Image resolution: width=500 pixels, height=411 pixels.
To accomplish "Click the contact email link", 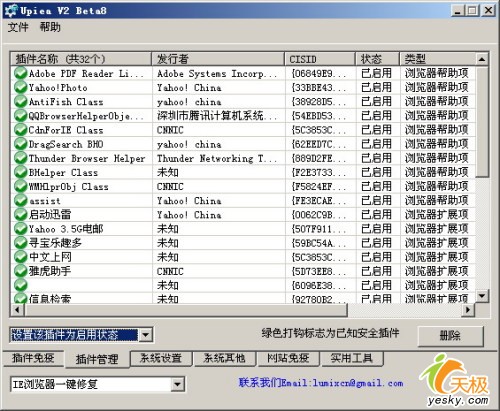I will pos(321,383).
